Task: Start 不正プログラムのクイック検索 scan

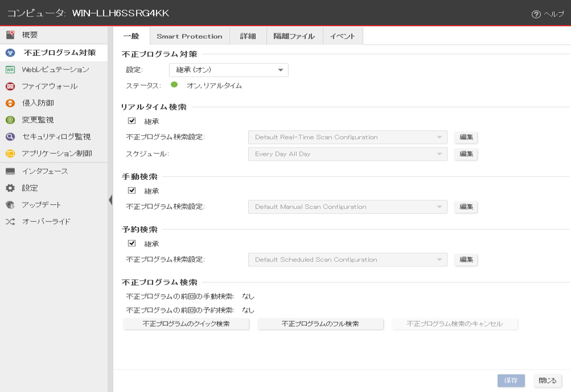Action: pos(186,324)
